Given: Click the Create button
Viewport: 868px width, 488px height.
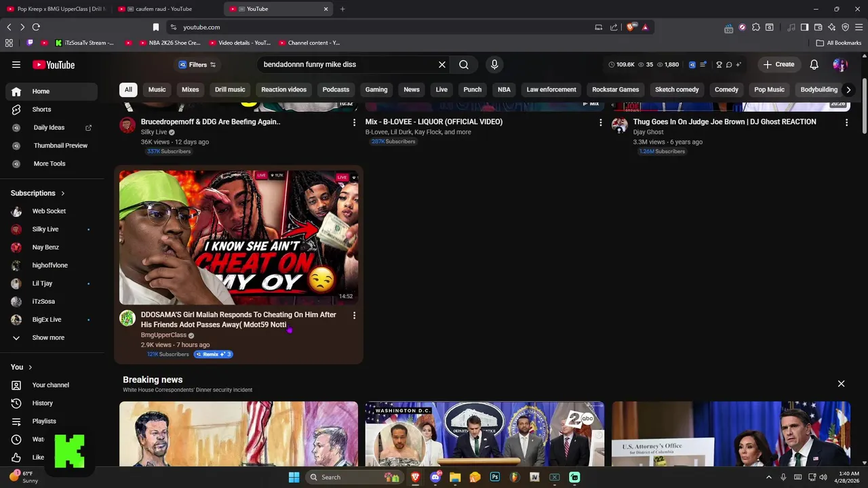Looking at the screenshot, I should pos(778,64).
